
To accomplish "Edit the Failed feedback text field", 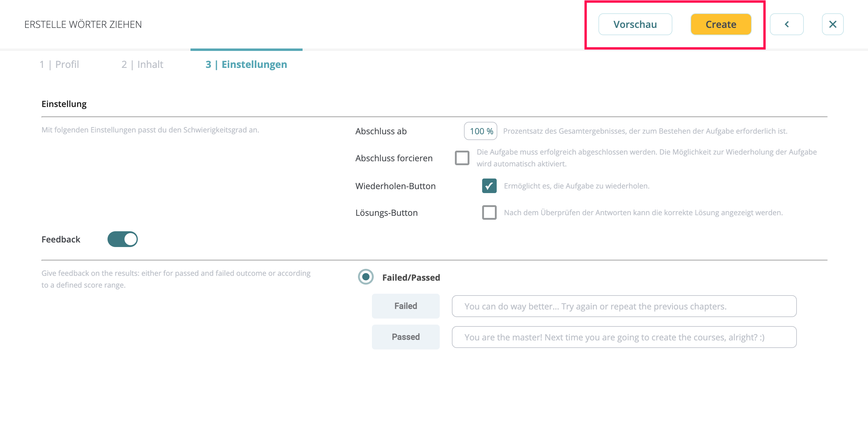I will (x=624, y=306).
